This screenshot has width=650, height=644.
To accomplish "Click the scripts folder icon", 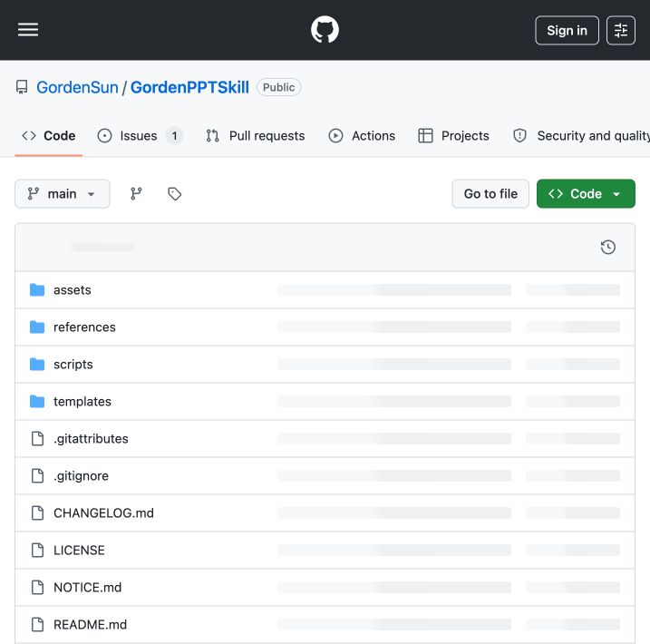I will pyautogui.click(x=37, y=365).
